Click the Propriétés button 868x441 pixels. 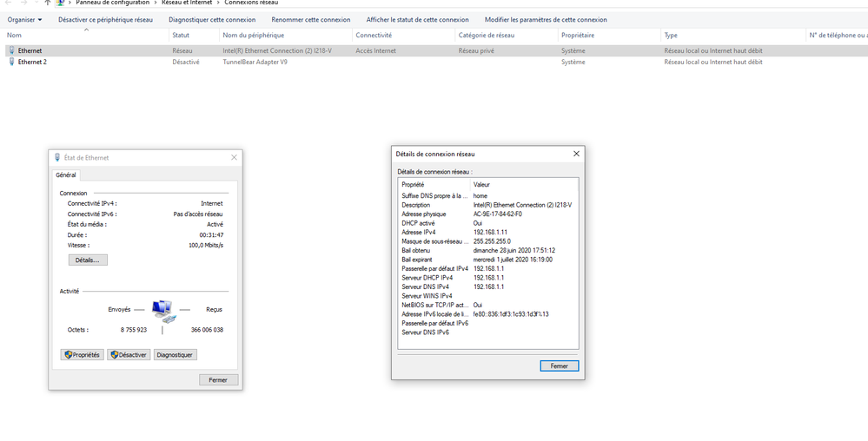tap(82, 355)
